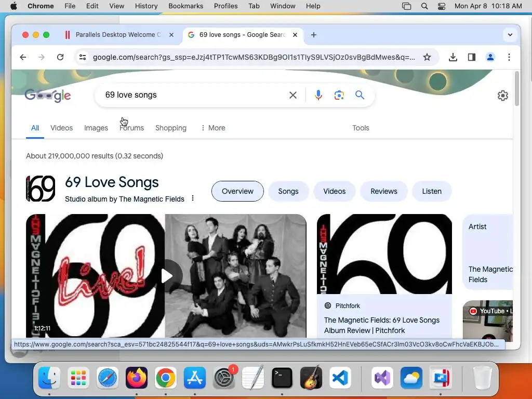Open the Tools search options

click(361, 128)
